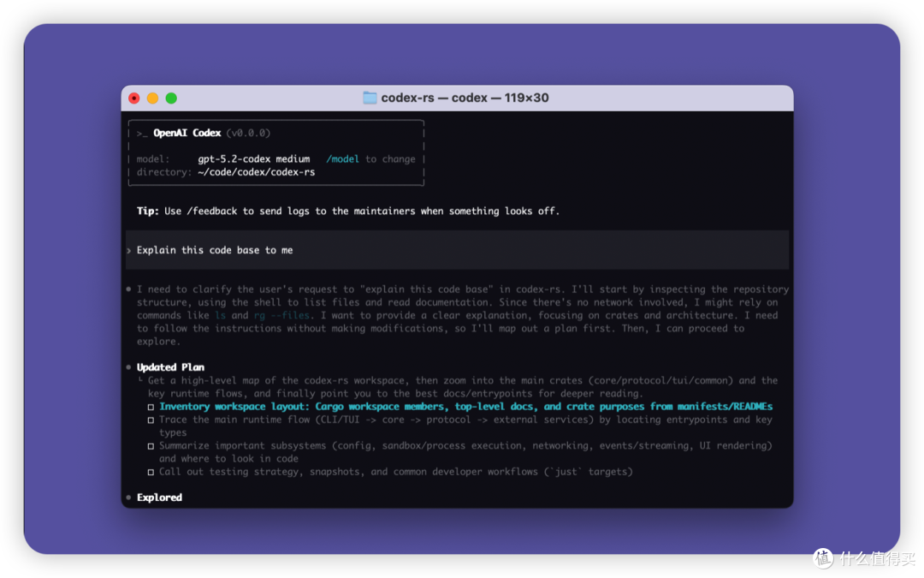Click the yellow minimize window button
Image resolution: width=924 pixels, height=578 pixels.
[x=152, y=98]
